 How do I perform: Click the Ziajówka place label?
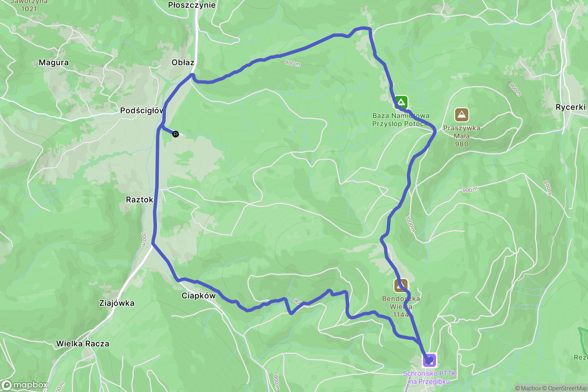(x=117, y=303)
